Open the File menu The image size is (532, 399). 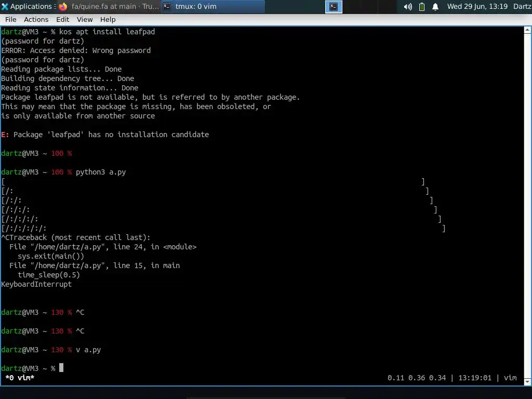[11, 20]
